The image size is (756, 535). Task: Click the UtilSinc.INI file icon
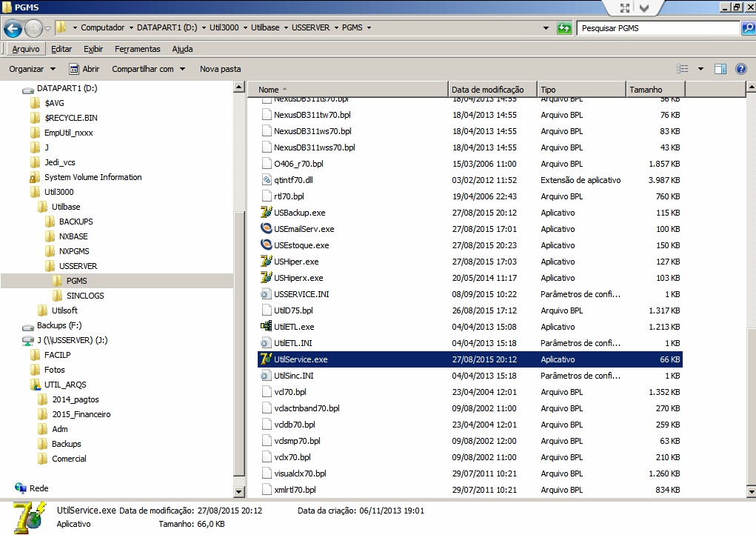[x=266, y=376]
